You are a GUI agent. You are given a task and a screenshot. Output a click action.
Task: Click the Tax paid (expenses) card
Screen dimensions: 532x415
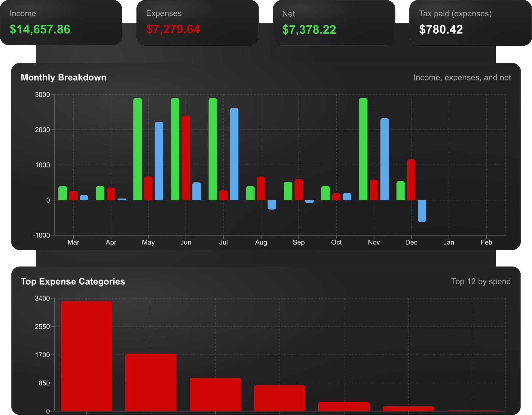click(470, 23)
